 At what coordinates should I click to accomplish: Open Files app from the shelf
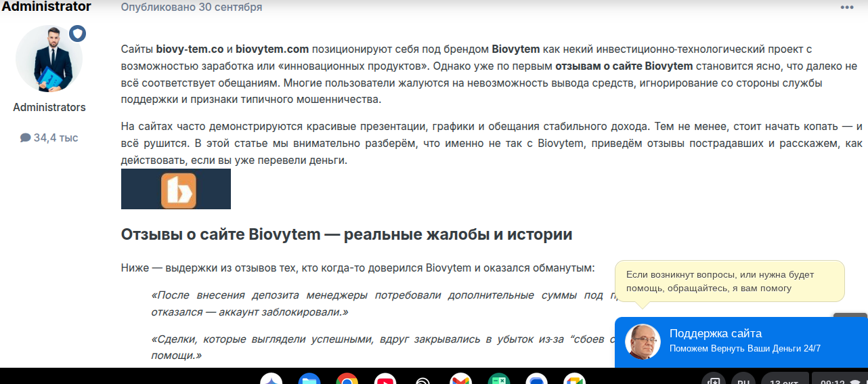309,380
